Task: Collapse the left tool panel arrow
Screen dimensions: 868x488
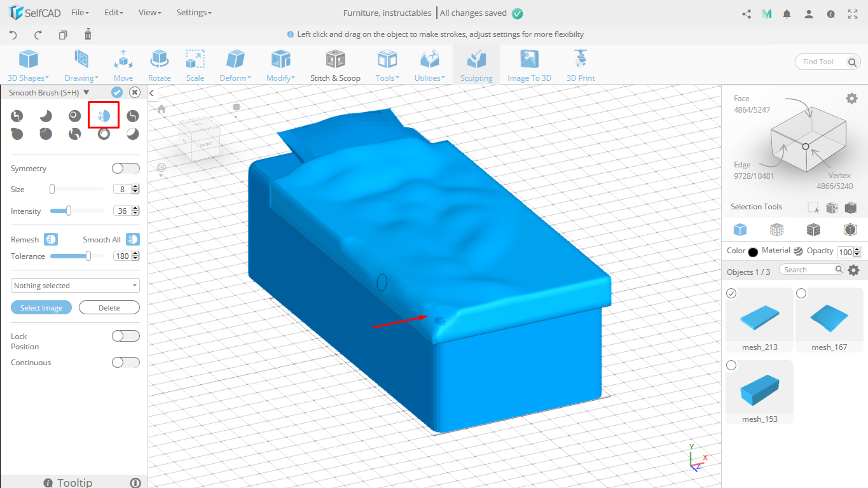Action: click(x=151, y=94)
